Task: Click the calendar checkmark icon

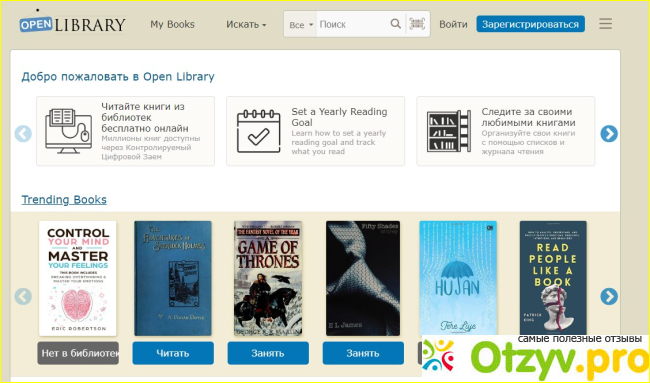Action: point(259,131)
